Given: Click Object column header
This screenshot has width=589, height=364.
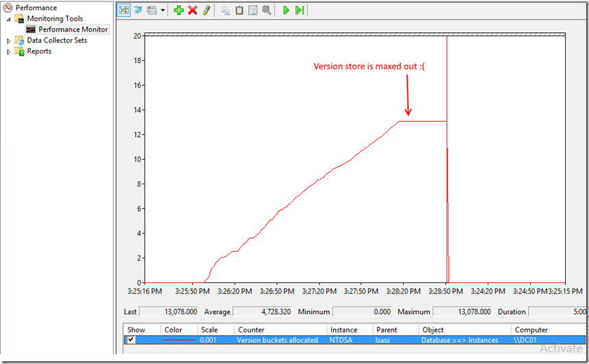Looking at the screenshot, I should 465,330.
